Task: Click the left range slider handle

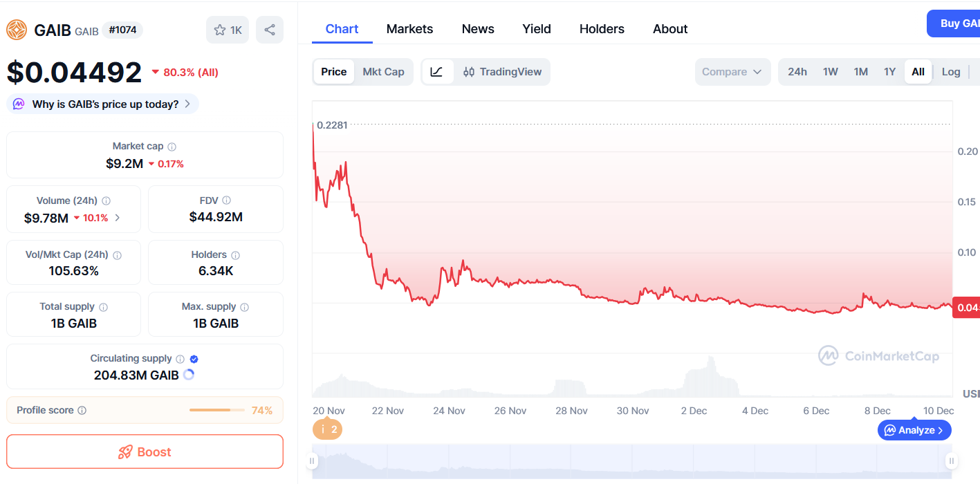Action: pyautogui.click(x=313, y=461)
